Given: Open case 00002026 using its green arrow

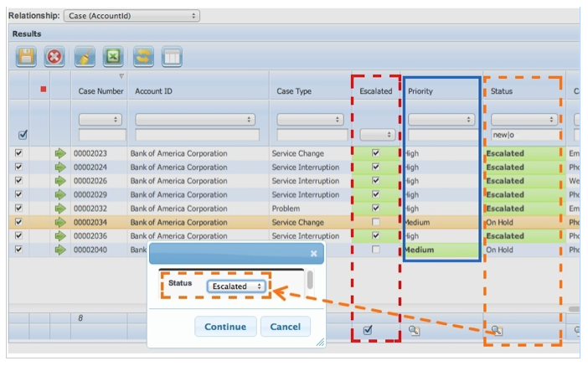Looking at the screenshot, I should pyautogui.click(x=60, y=181).
